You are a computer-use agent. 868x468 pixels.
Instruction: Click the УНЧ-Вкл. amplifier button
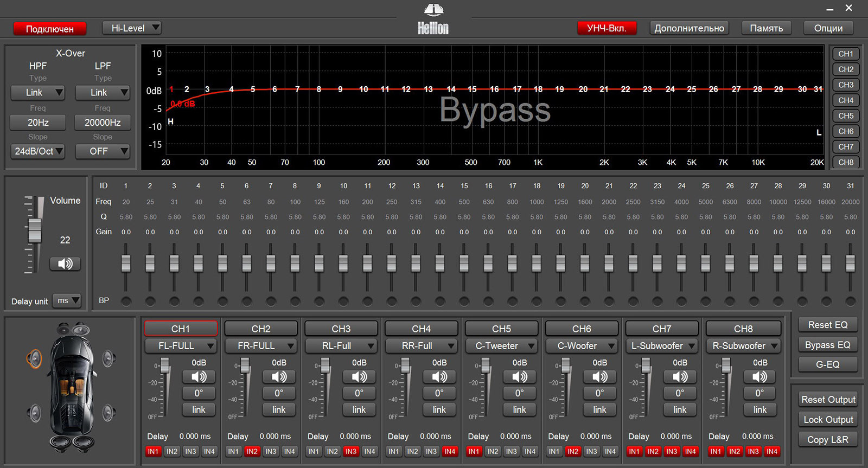click(x=607, y=28)
